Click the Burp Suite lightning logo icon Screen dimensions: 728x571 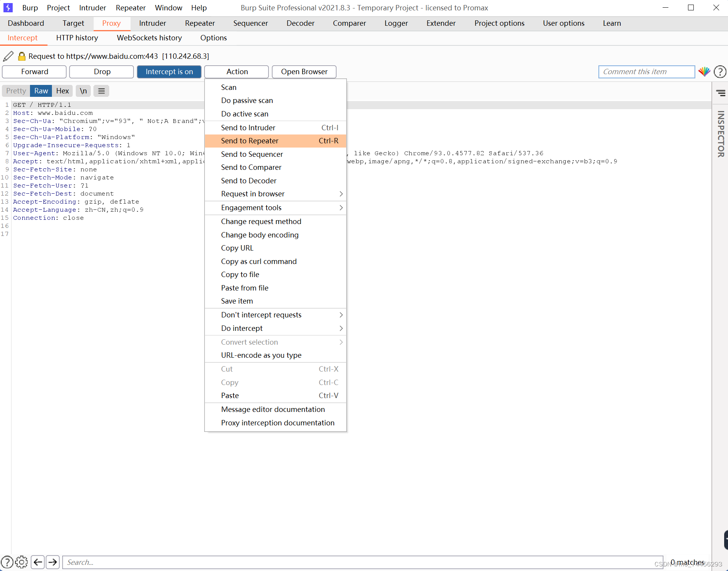pyautogui.click(x=8, y=8)
